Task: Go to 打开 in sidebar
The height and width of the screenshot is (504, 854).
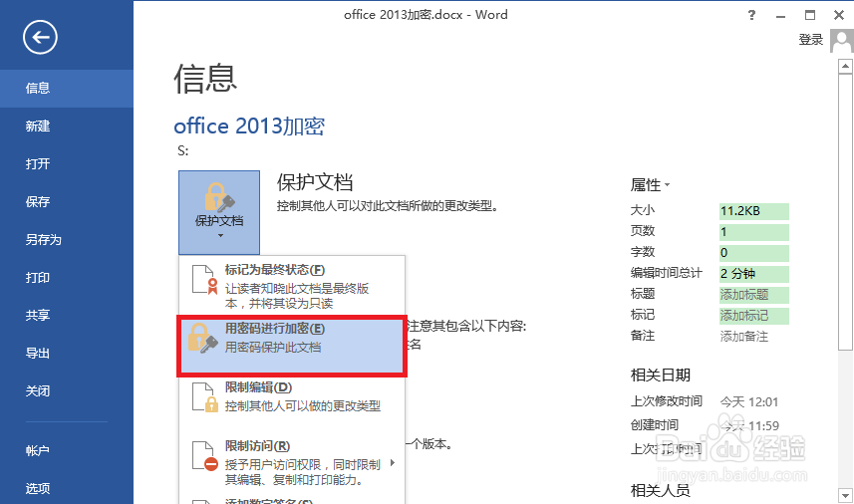Action: tap(67, 163)
